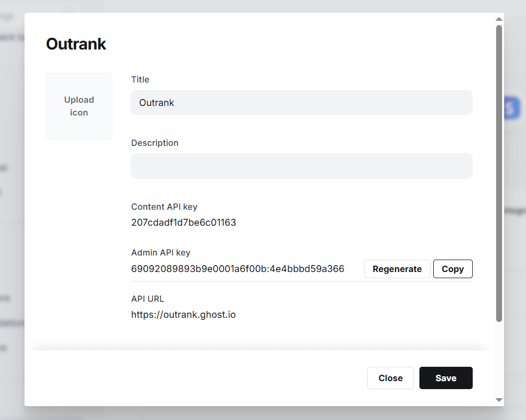Click the scrollbar up arrow

point(499,19)
